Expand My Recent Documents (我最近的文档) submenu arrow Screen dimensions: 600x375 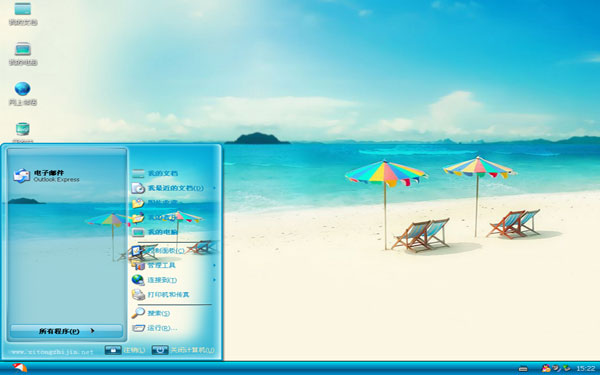click(214, 188)
